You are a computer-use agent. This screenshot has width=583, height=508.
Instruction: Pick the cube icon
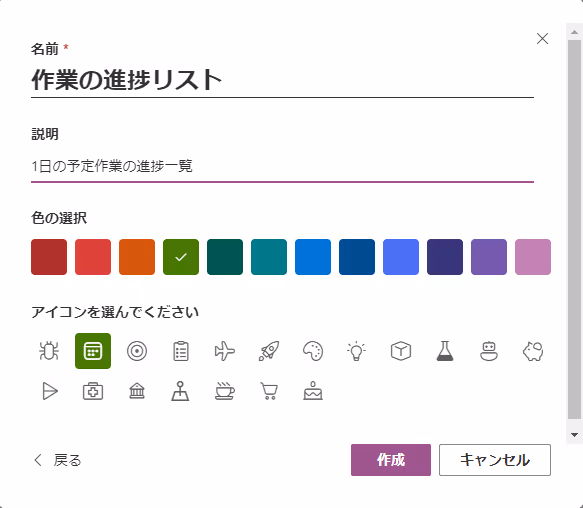coord(401,351)
